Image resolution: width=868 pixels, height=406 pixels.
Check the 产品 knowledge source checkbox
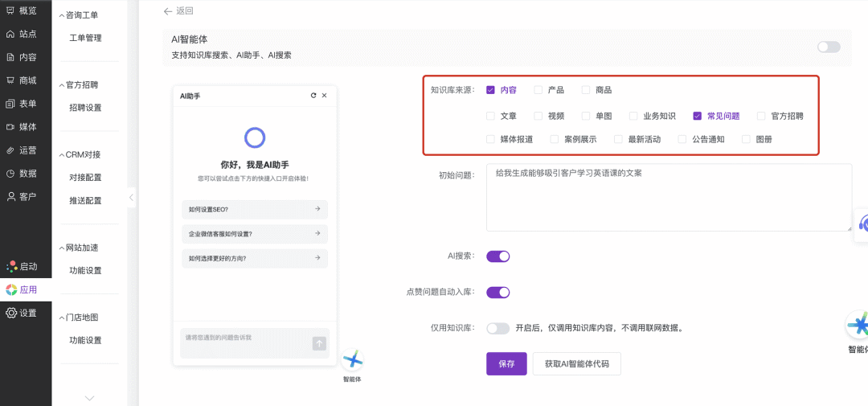coord(538,90)
